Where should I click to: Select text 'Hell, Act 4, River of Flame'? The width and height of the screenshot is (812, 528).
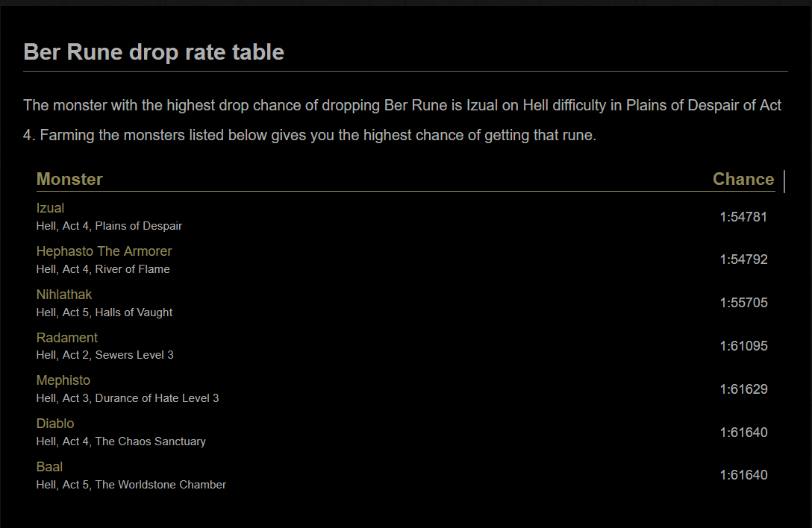103,269
